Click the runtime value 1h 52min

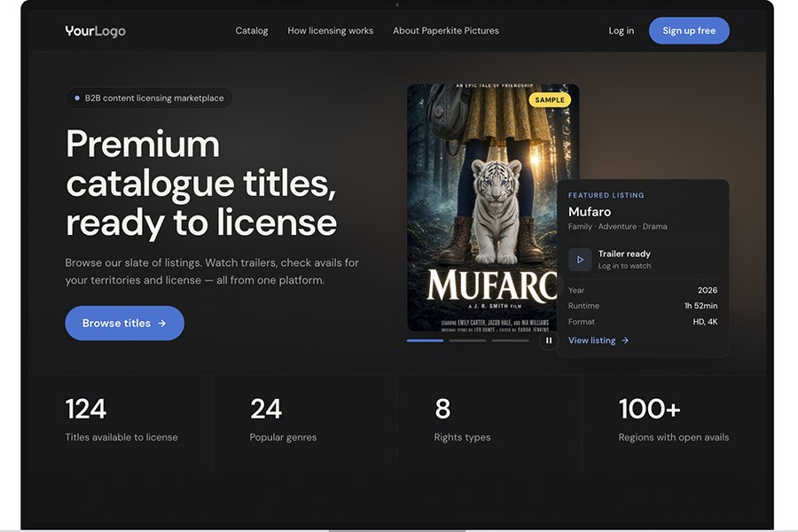(x=700, y=305)
